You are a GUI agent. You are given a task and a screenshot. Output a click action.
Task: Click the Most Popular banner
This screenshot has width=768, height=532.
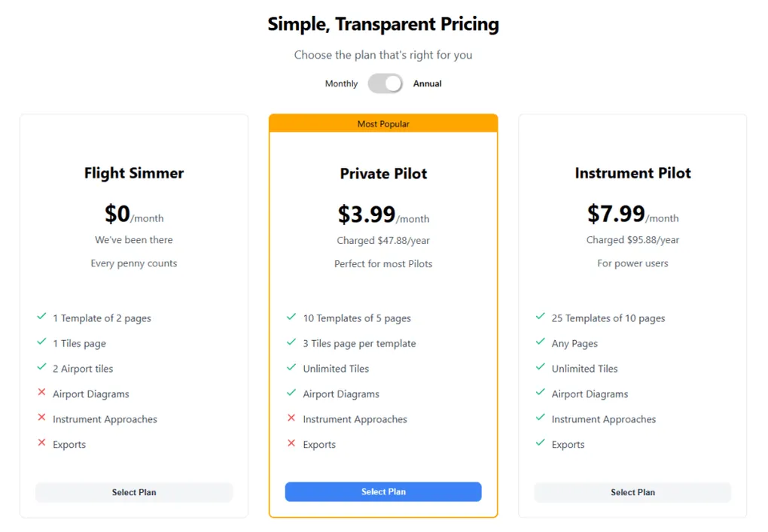click(383, 123)
